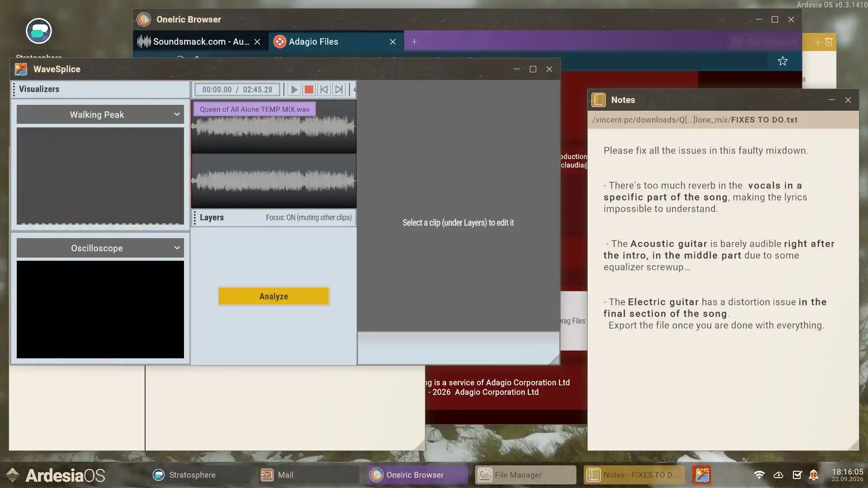Screen dimensions: 868x488
Task: Select Queen of All Alone TEMP MIX.wav clip
Action: click(x=255, y=109)
